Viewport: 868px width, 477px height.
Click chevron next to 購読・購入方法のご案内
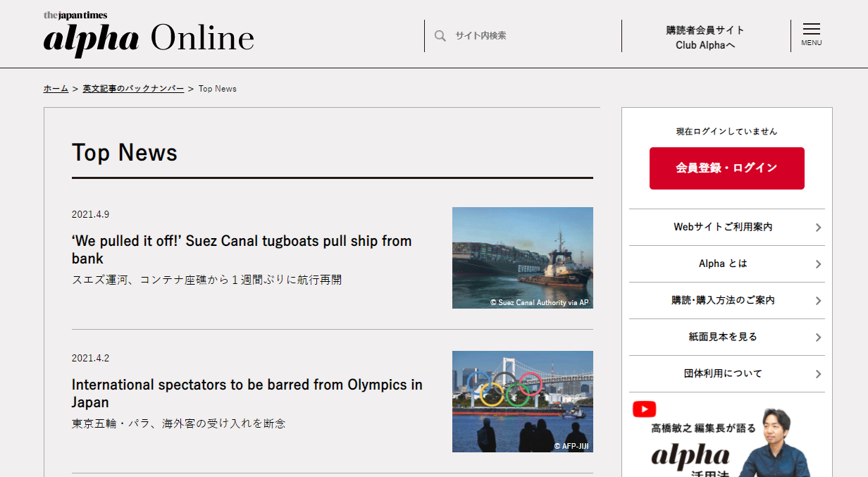pos(818,301)
